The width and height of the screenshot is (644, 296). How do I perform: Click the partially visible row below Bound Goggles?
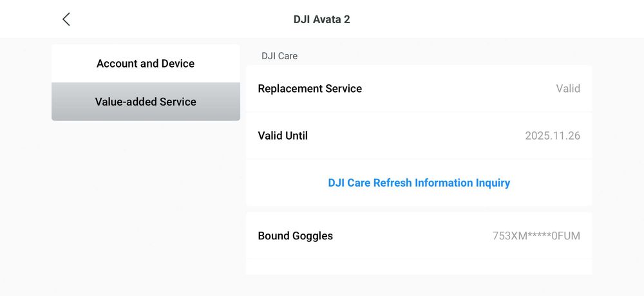tap(419, 267)
